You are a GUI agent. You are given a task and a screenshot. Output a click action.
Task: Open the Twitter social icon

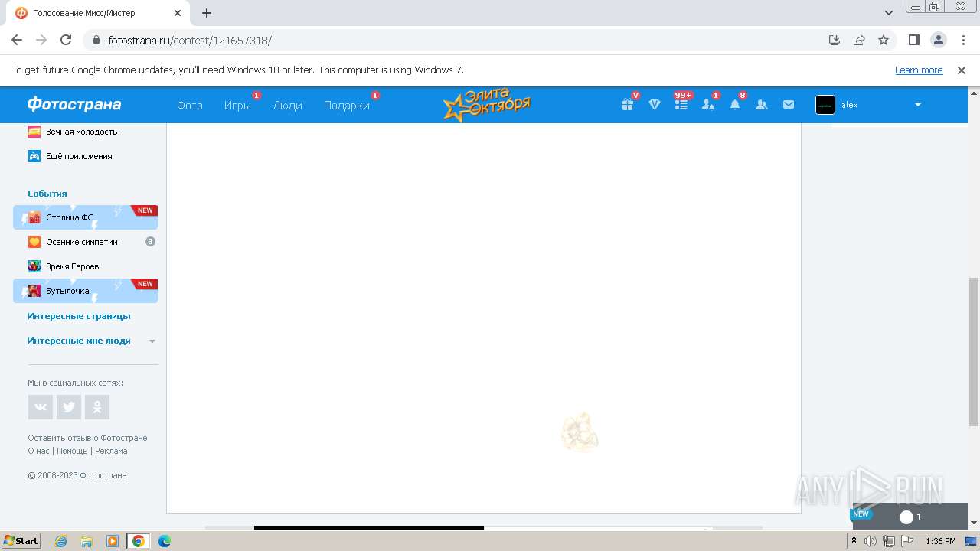point(69,407)
